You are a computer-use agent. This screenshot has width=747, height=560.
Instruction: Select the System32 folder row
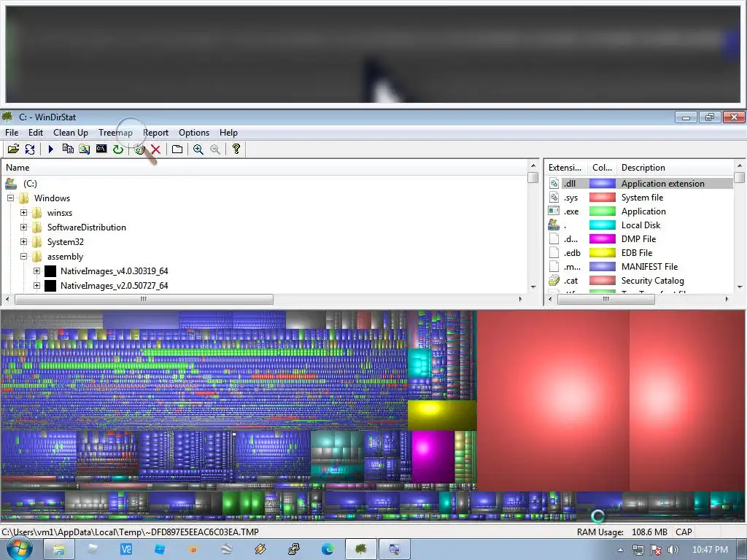click(65, 242)
